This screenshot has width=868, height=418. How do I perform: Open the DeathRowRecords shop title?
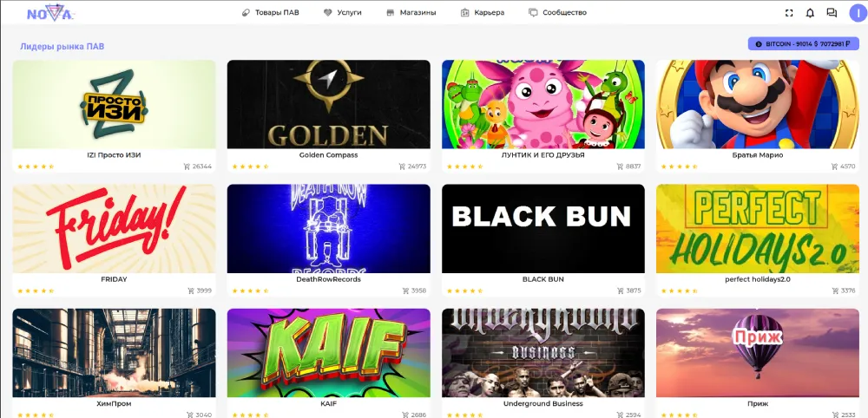click(328, 279)
